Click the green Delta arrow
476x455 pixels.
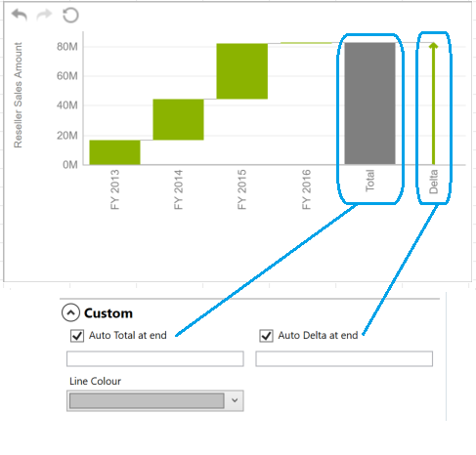coord(433,103)
